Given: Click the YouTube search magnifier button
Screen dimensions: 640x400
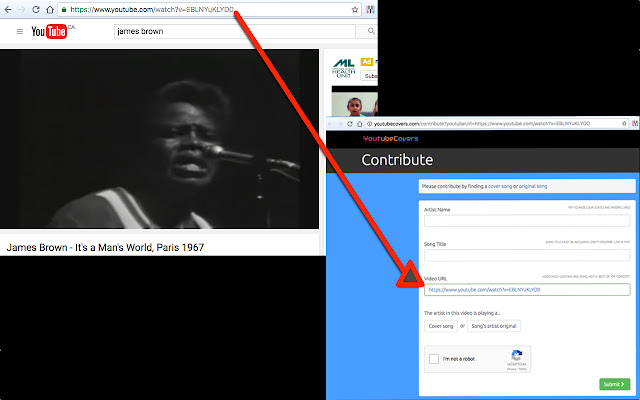Looking at the screenshot, I should coord(371,31).
